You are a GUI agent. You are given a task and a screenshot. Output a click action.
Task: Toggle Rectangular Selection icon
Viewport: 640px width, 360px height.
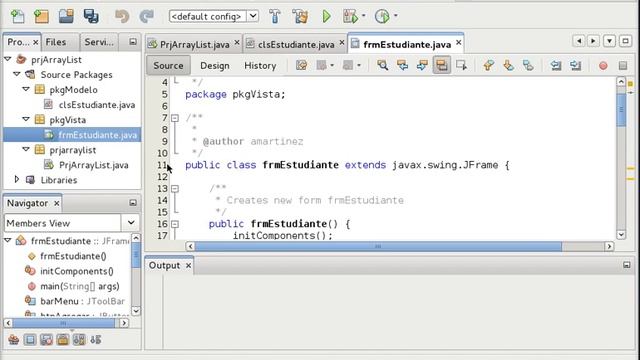click(462, 65)
